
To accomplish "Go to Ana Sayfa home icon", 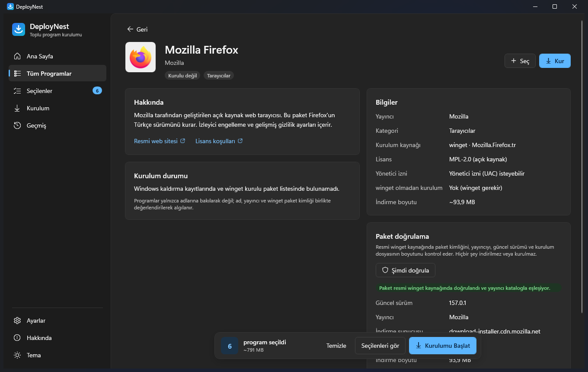I will click(x=17, y=56).
